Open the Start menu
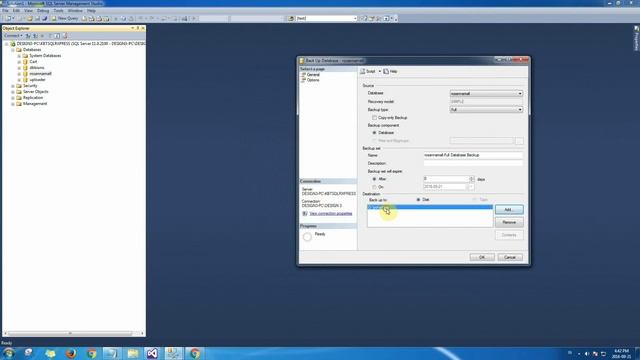This screenshot has width=640, height=360. tap(9, 353)
